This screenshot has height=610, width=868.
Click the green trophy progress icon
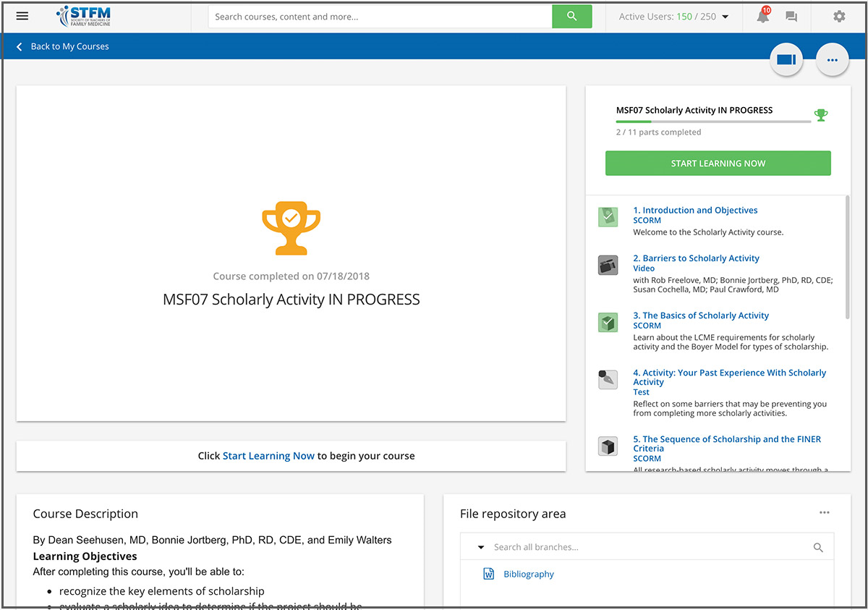click(821, 114)
